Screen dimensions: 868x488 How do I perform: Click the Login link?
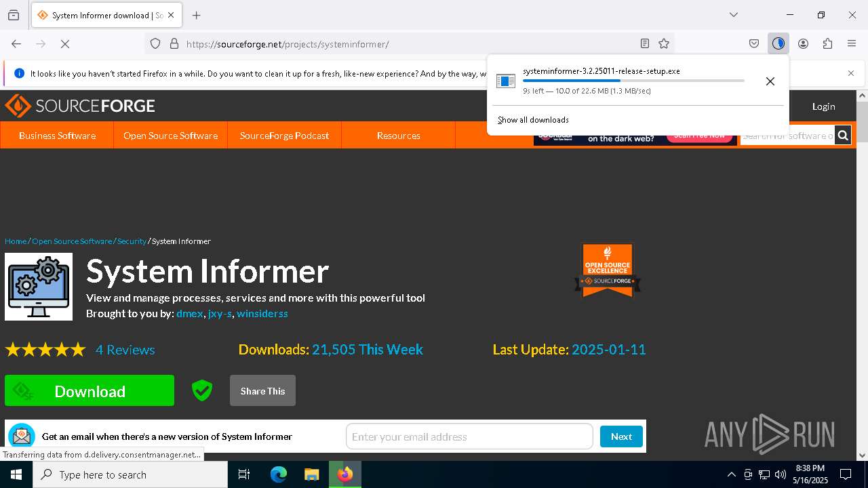click(823, 106)
